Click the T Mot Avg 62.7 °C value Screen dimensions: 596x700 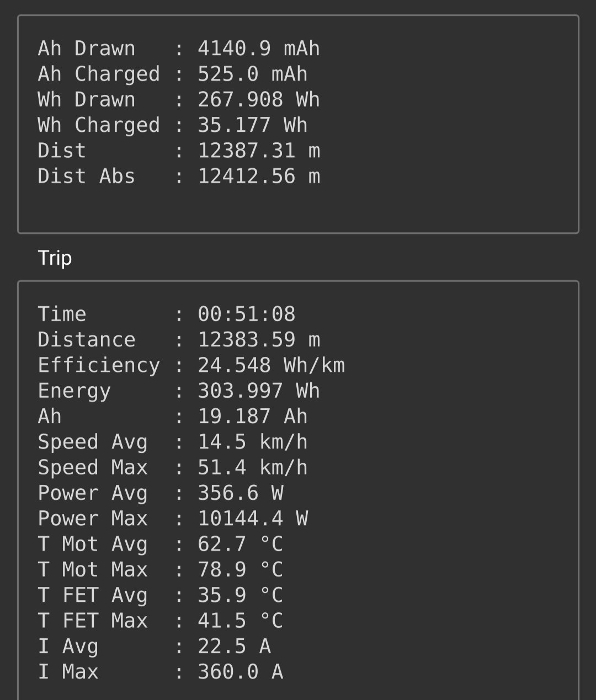tap(240, 544)
